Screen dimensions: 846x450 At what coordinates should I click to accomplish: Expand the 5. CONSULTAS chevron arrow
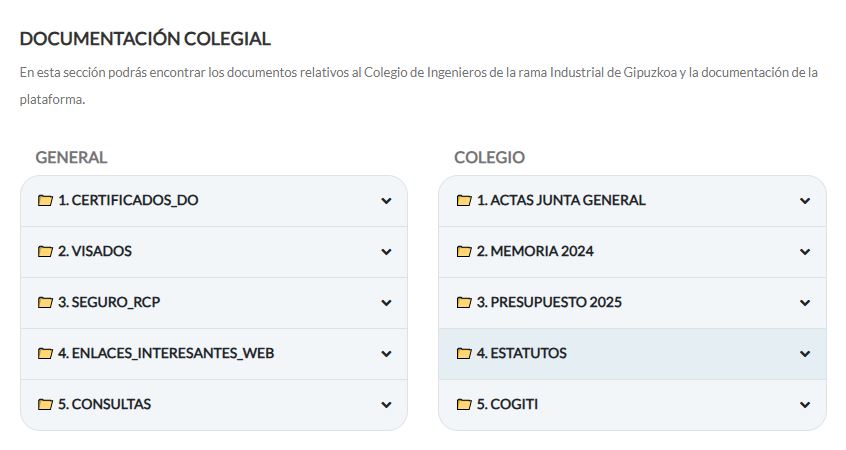click(386, 405)
